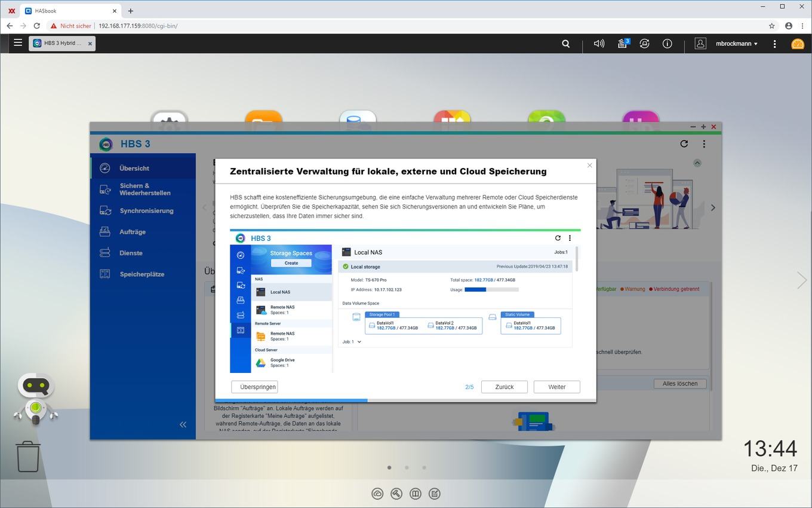Click the user profile avatar icon

(x=700, y=44)
